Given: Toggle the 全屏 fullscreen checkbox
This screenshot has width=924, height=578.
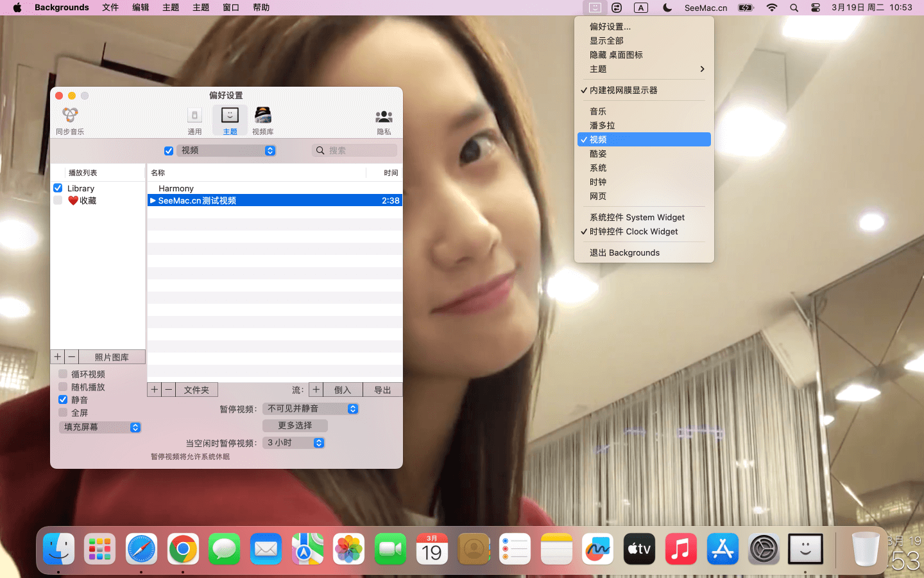Looking at the screenshot, I should click(x=63, y=412).
